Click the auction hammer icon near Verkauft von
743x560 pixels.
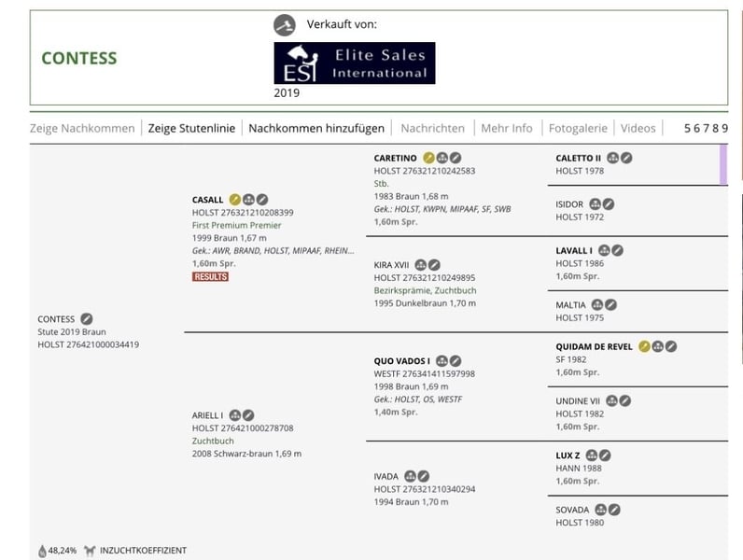coord(285,25)
